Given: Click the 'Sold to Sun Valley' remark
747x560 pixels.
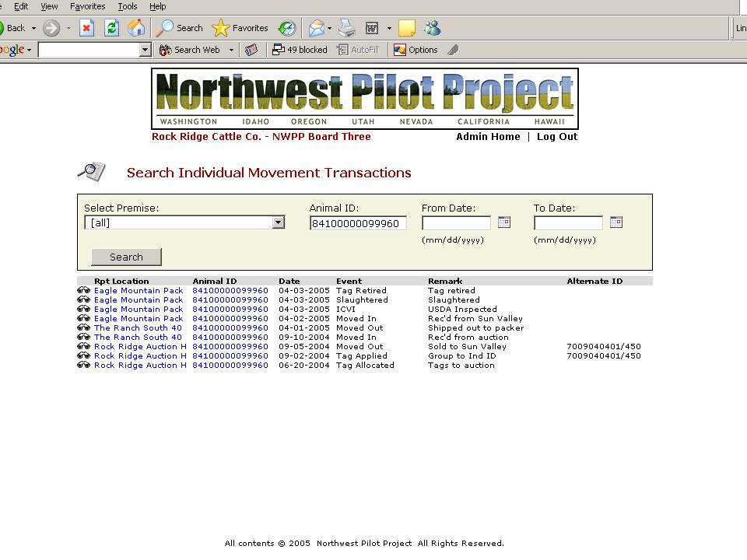Looking at the screenshot, I should pyautogui.click(x=467, y=347).
